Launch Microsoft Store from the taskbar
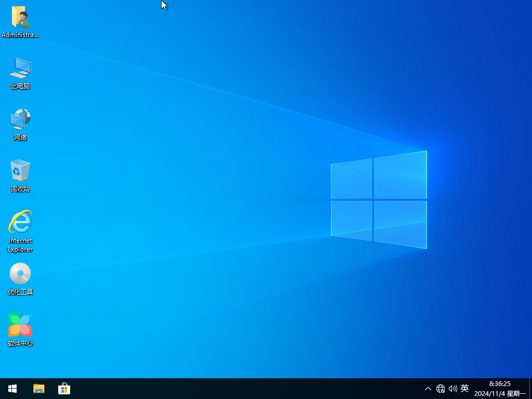 64,388
